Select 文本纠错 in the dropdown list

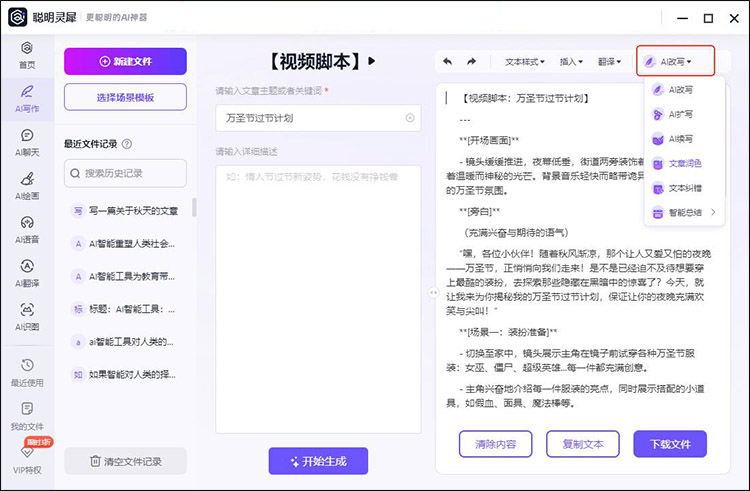[684, 188]
